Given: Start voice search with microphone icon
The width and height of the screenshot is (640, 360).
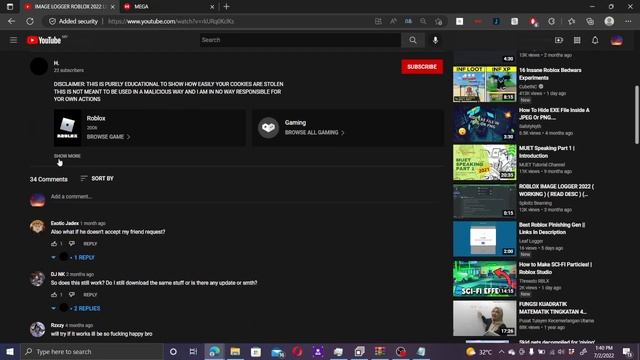Looking at the screenshot, I should (436, 40).
